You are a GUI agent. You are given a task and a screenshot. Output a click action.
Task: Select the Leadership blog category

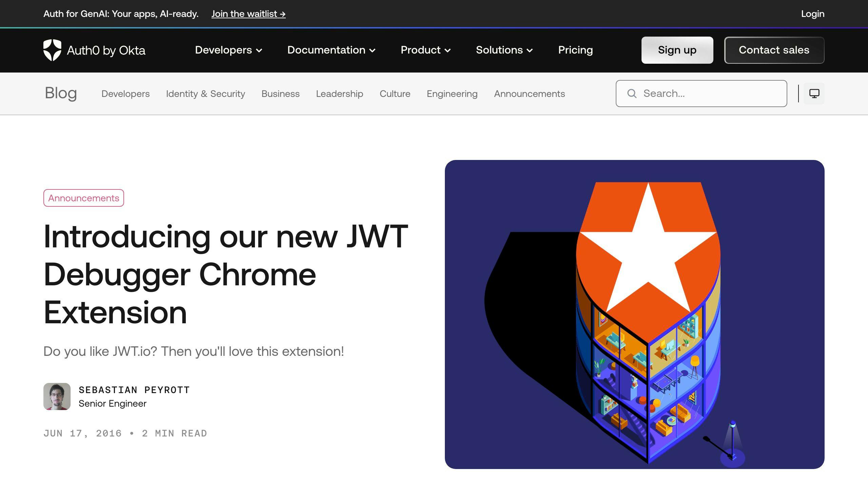tap(339, 94)
